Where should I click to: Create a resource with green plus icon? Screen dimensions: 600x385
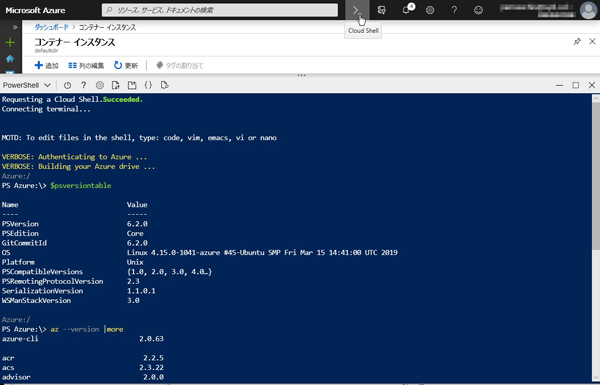pyautogui.click(x=10, y=42)
